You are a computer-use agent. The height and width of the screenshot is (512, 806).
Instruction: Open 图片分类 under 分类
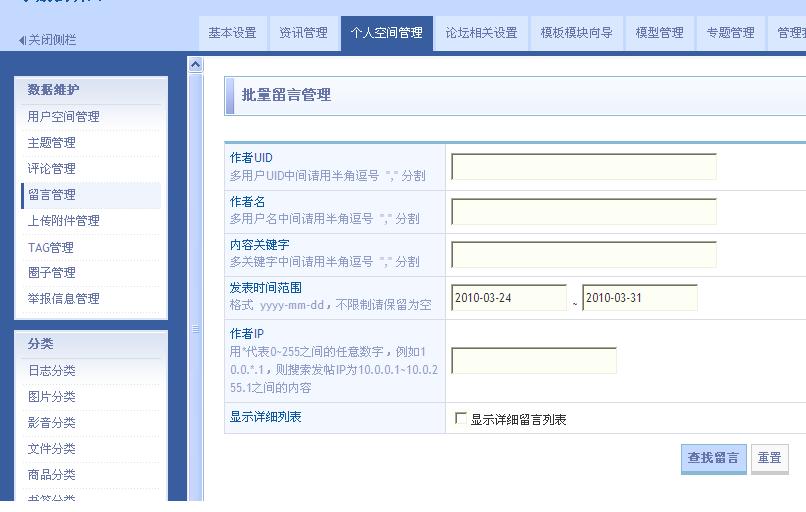pos(51,397)
